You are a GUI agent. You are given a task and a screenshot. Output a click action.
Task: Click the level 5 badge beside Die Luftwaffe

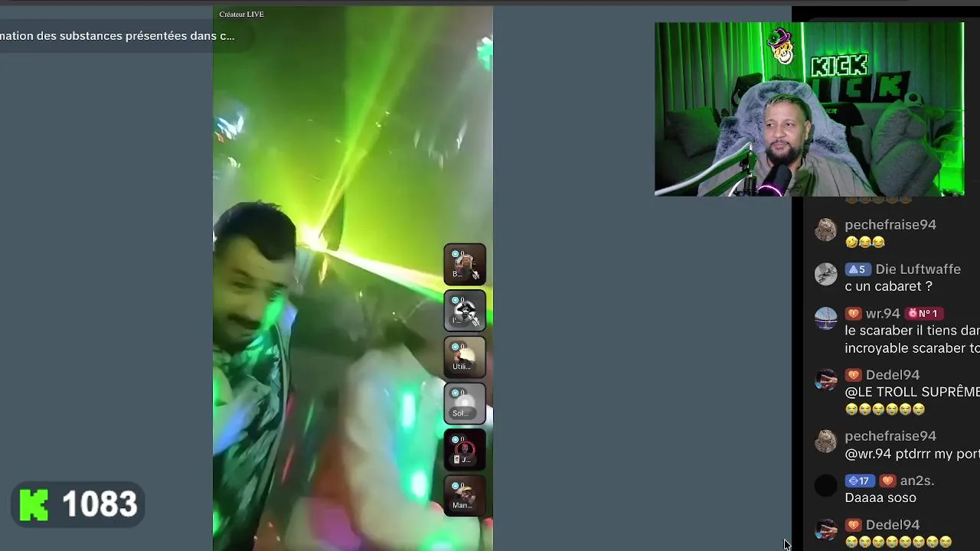pyautogui.click(x=857, y=269)
